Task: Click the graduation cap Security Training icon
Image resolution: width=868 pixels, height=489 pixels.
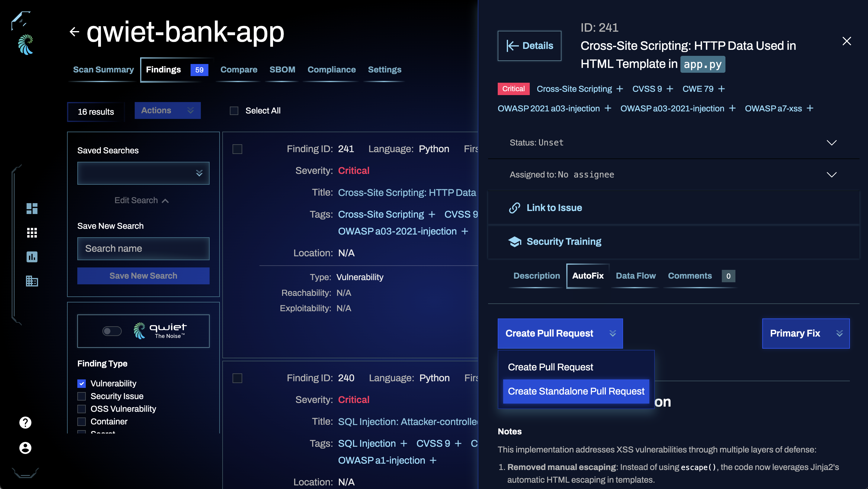Action: 515,241
